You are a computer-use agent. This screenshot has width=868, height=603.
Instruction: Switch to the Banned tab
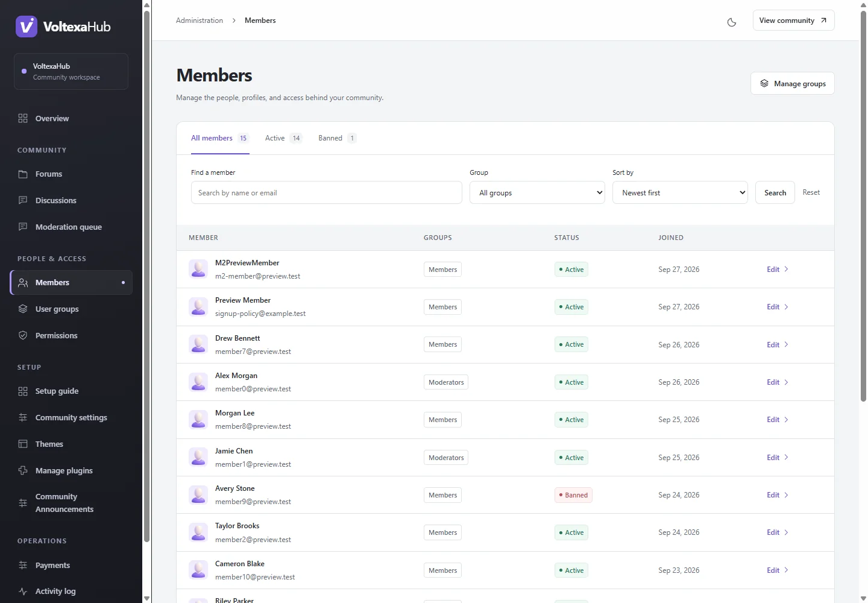[x=338, y=138]
